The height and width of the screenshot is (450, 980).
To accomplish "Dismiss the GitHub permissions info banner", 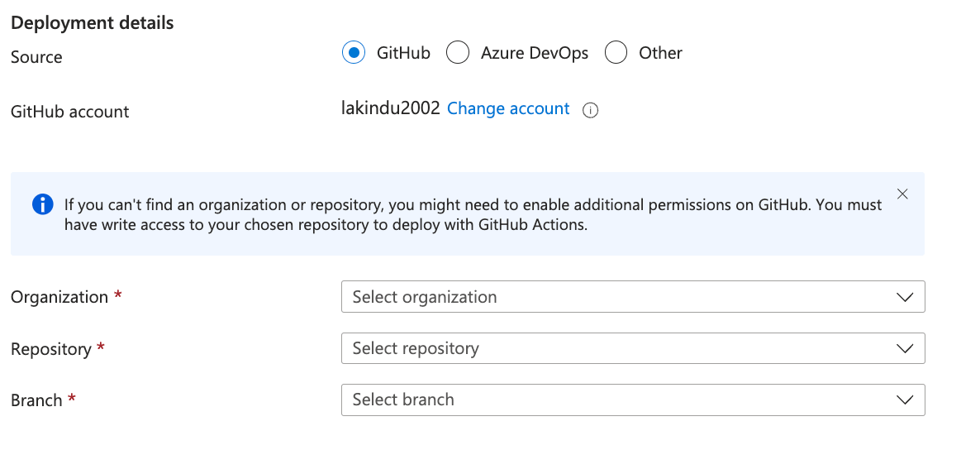I will tap(902, 194).
